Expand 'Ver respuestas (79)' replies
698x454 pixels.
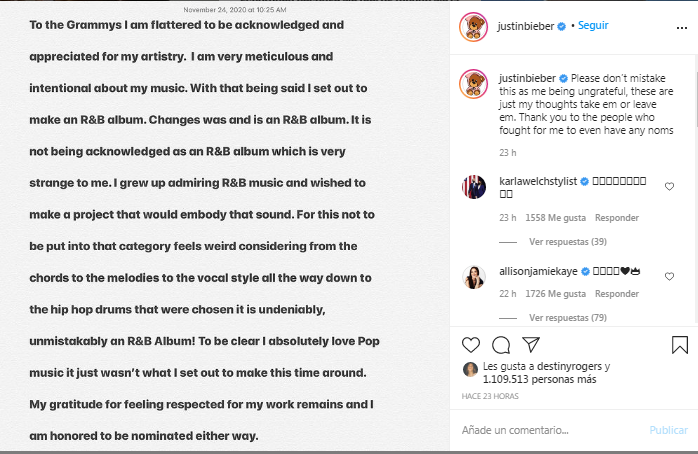pos(568,318)
